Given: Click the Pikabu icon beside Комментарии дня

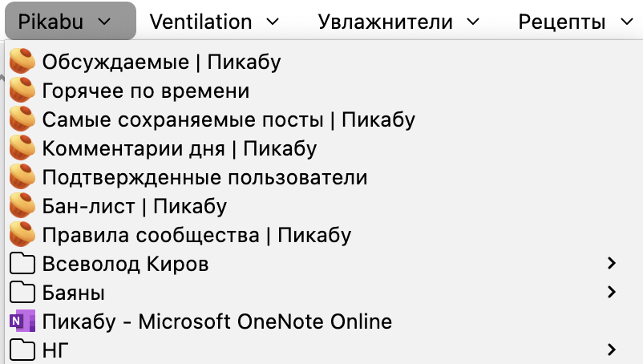Looking at the screenshot, I should 22,148.
